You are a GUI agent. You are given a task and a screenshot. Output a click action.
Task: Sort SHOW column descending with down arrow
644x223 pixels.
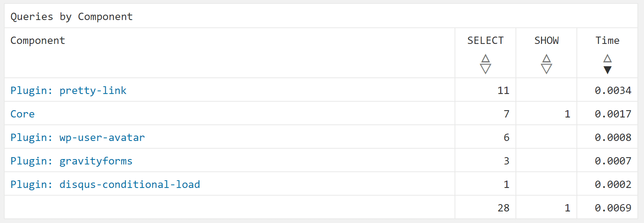546,69
